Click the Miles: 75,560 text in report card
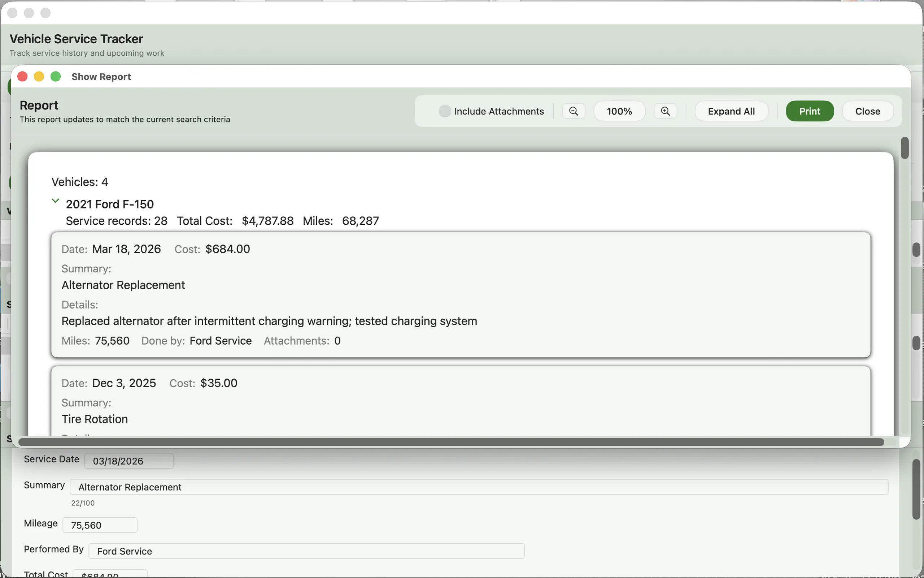 click(x=95, y=341)
